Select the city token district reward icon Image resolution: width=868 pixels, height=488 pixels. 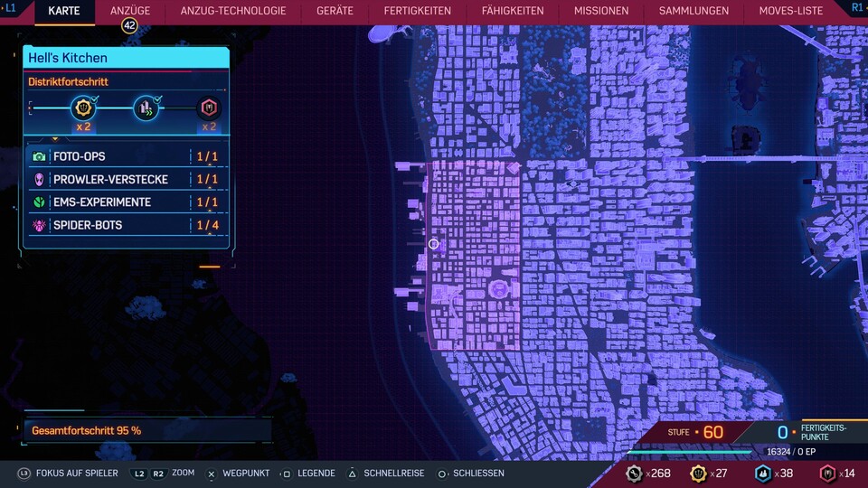click(x=83, y=108)
